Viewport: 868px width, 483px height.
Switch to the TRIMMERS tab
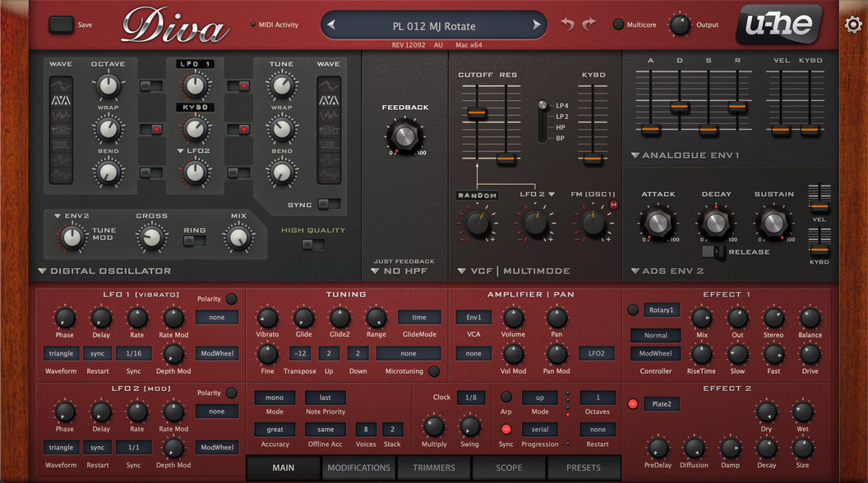coord(434,467)
